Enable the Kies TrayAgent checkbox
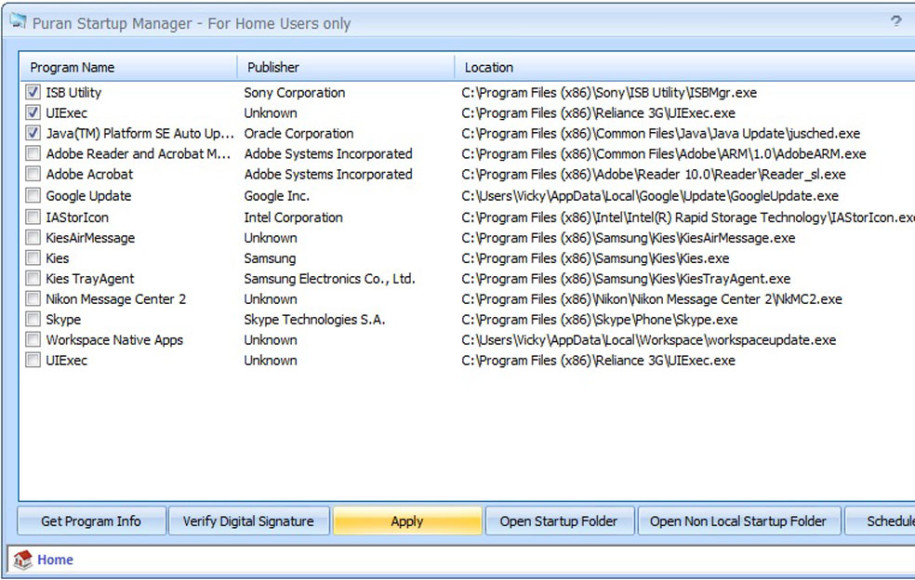 click(x=33, y=278)
